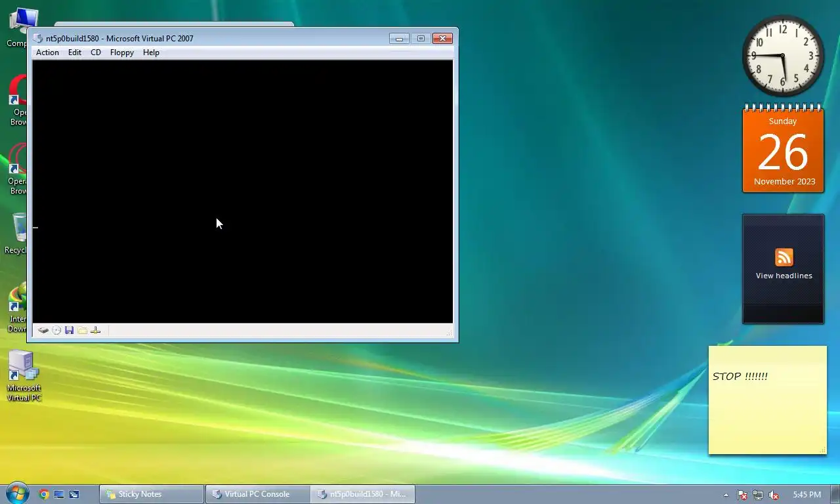This screenshot has height=504, width=840.
Task: Click Show Desktop in Quick Launch
Action: [59, 494]
